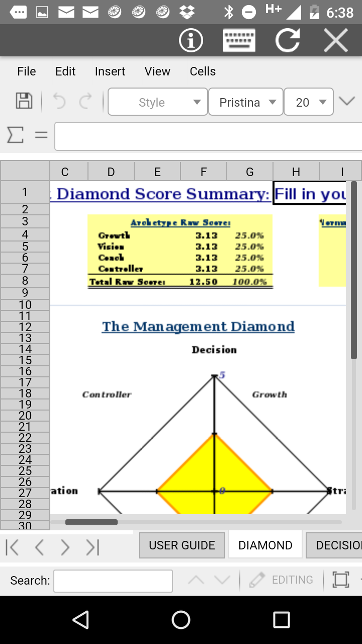Insert a formula with the equals icon
The height and width of the screenshot is (644, 362).
pos(41,135)
